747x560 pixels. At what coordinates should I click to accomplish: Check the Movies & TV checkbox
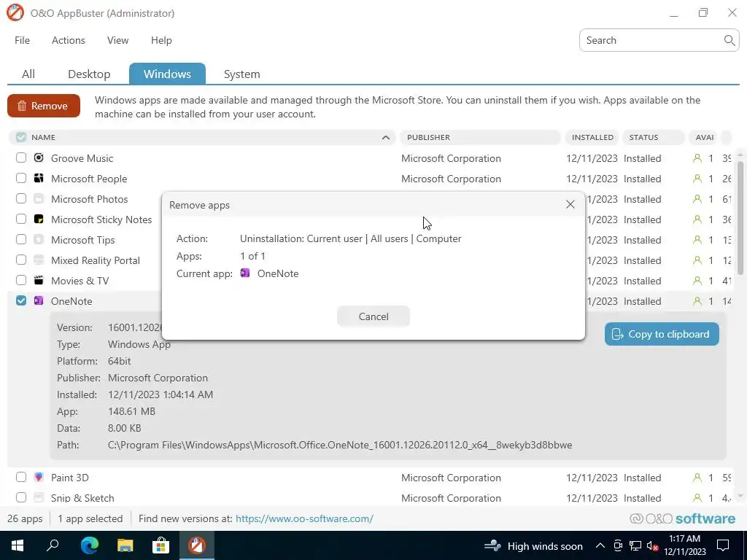[21, 281]
